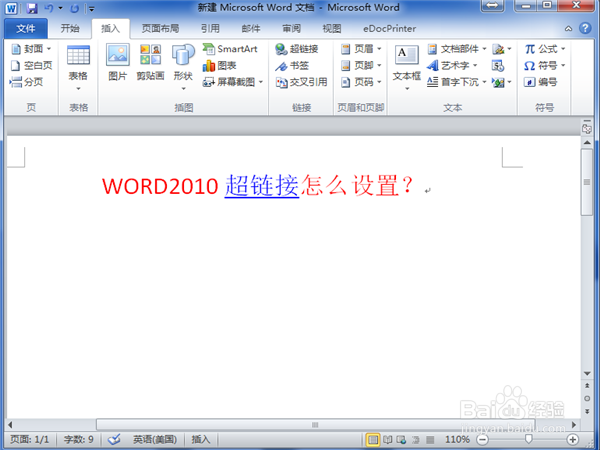Viewport: 600px width, 450px height.
Task: Follow the 超链接 hyperlink in the document
Action: coord(262,186)
